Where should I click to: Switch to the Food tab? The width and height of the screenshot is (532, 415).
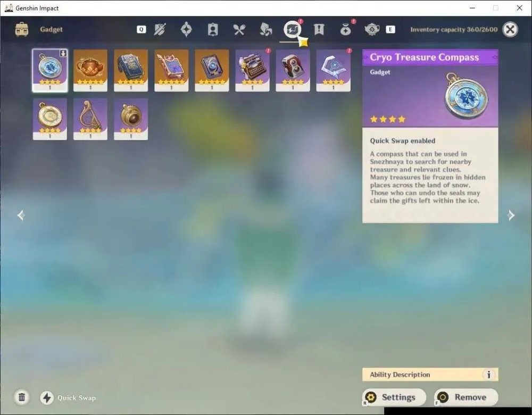[x=239, y=29]
